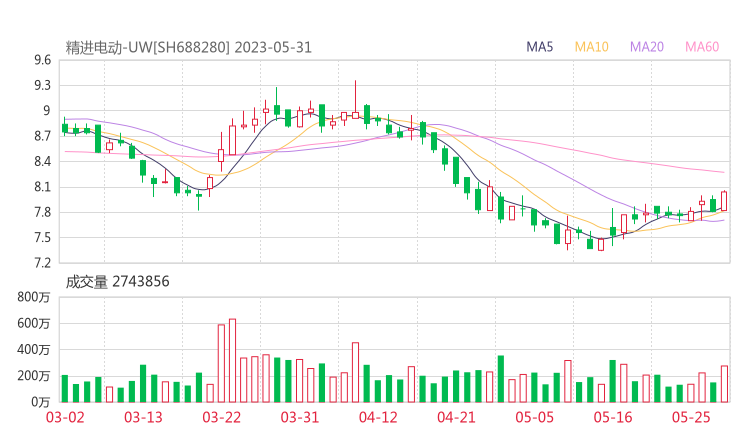
Task: Click the volume label 成交量 2743856
Action: [x=118, y=282]
